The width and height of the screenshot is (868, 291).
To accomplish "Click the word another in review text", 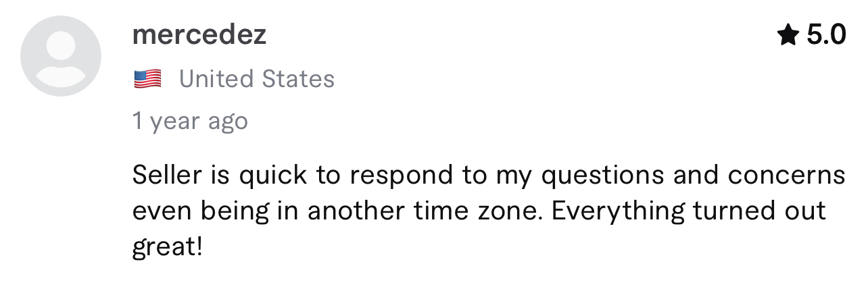I will click(355, 211).
